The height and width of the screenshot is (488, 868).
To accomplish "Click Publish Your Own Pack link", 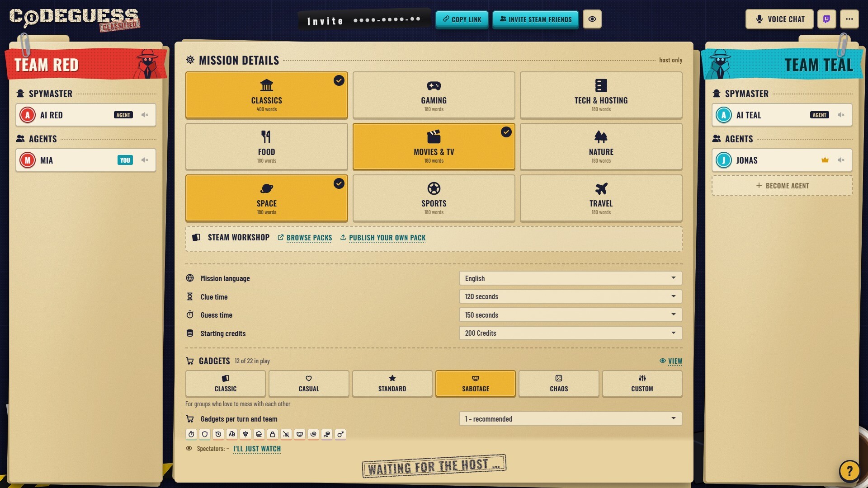I will click(383, 238).
